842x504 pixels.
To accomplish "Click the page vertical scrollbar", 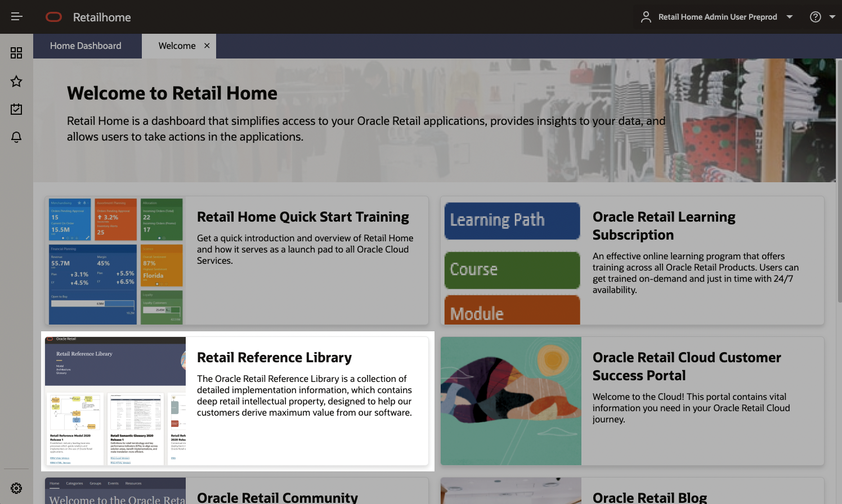I will [x=839, y=181].
